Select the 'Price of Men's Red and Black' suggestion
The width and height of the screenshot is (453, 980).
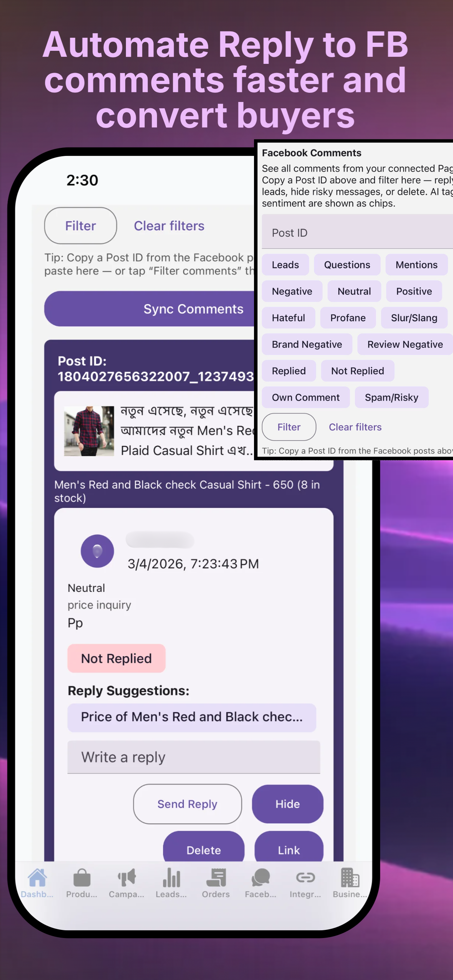coord(192,717)
